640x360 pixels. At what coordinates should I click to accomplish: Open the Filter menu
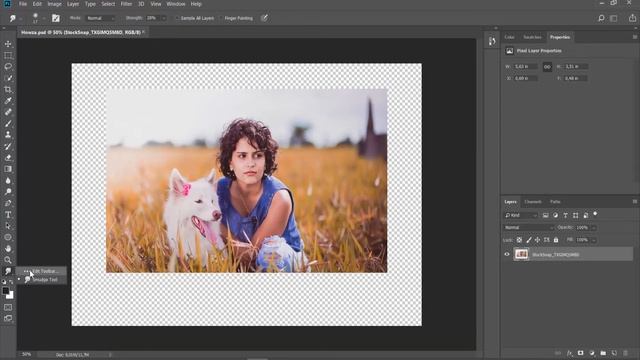tap(126, 4)
